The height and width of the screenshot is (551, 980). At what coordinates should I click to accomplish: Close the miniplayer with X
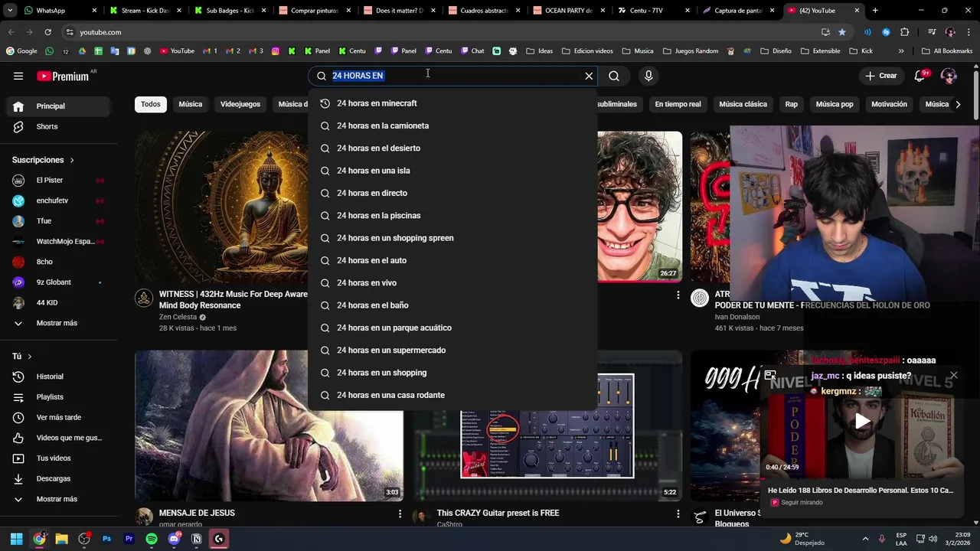coord(953,375)
